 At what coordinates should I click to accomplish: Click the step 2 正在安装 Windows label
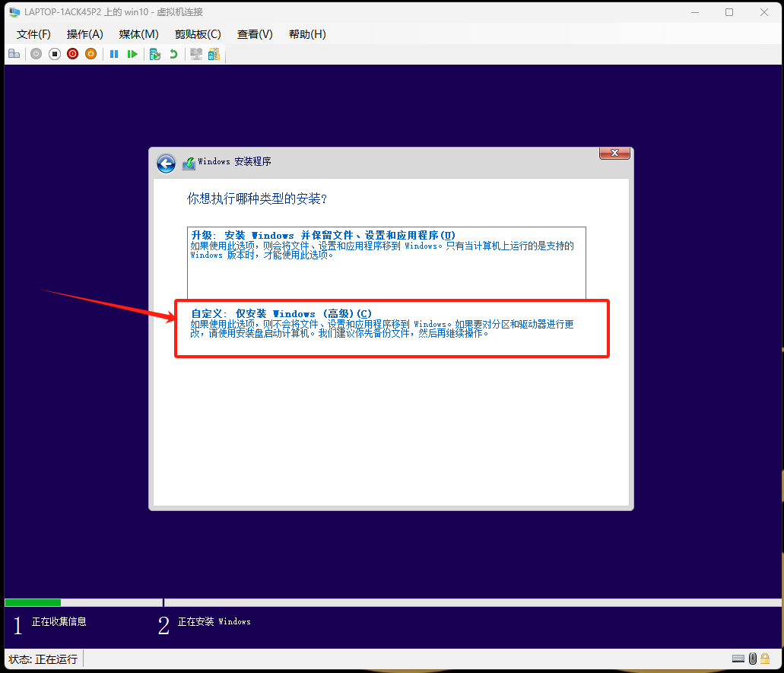pyautogui.click(x=214, y=621)
